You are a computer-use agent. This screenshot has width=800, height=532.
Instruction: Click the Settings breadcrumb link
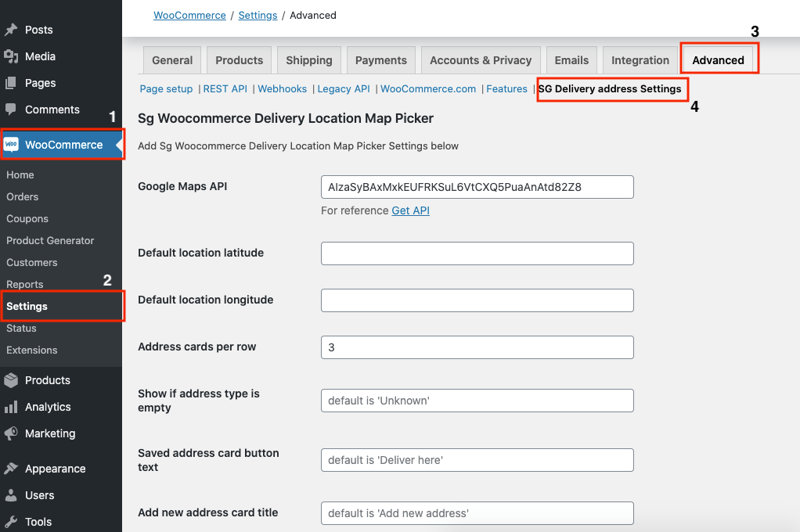[258, 16]
